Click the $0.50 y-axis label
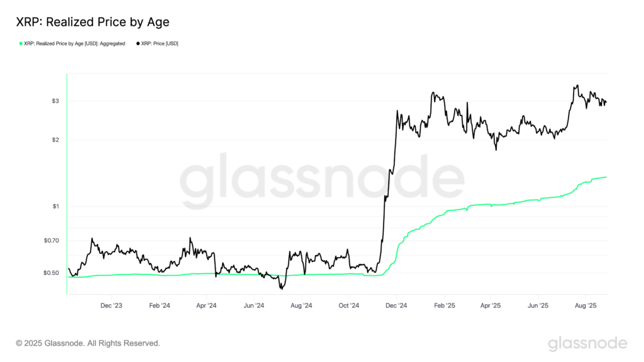This screenshot has height=362, width=644. coord(52,273)
